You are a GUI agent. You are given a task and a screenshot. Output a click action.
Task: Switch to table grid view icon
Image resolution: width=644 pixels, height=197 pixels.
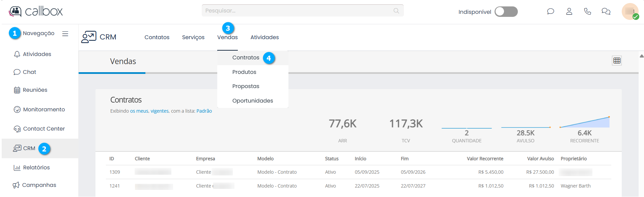617,61
